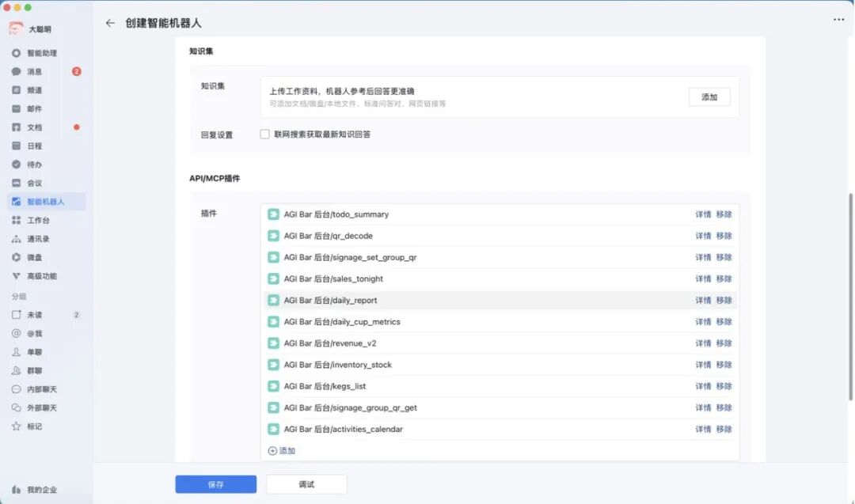Screen dimensions: 855x504
Task: Click 移除 for todo_summary plugin
Action: point(724,214)
